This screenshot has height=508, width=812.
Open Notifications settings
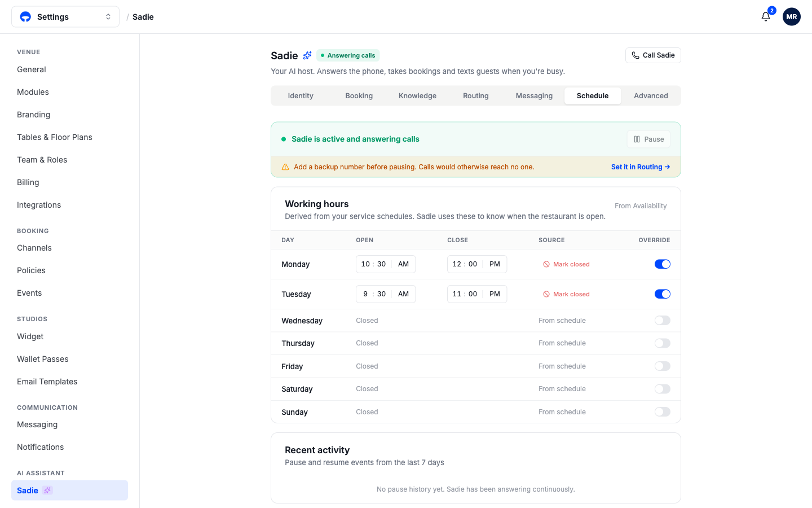tap(69, 447)
